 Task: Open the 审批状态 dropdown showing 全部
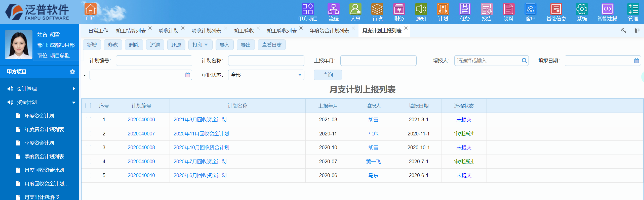[x=266, y=75]
